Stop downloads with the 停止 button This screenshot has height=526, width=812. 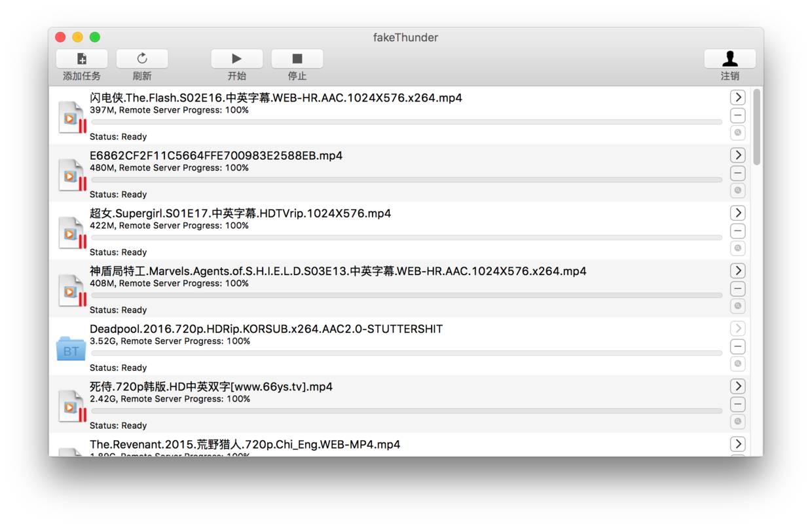pyautogui.click(x=297, y=59)
